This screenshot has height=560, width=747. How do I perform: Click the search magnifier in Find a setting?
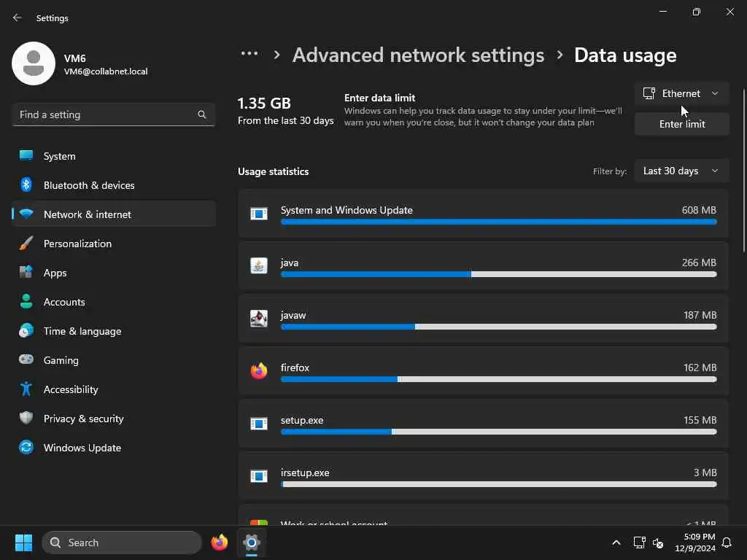202,114
